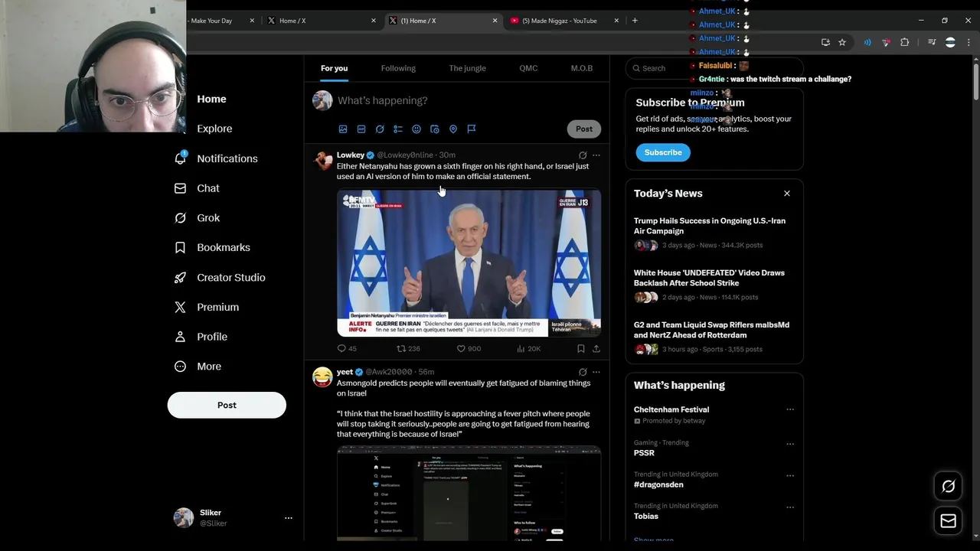Viewport: 980px width, 551px height.
Task: Repost Lowkey's post showing 236
Action: [408, 349]
